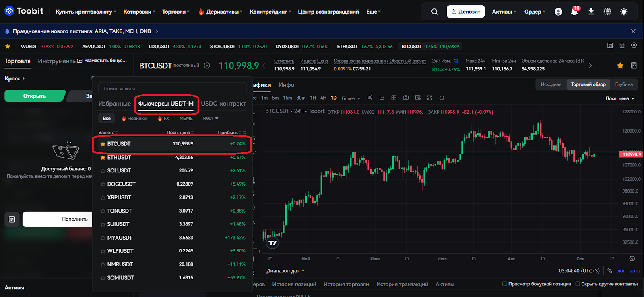Click the Пополнить button
644x297 pixels.
58,219
